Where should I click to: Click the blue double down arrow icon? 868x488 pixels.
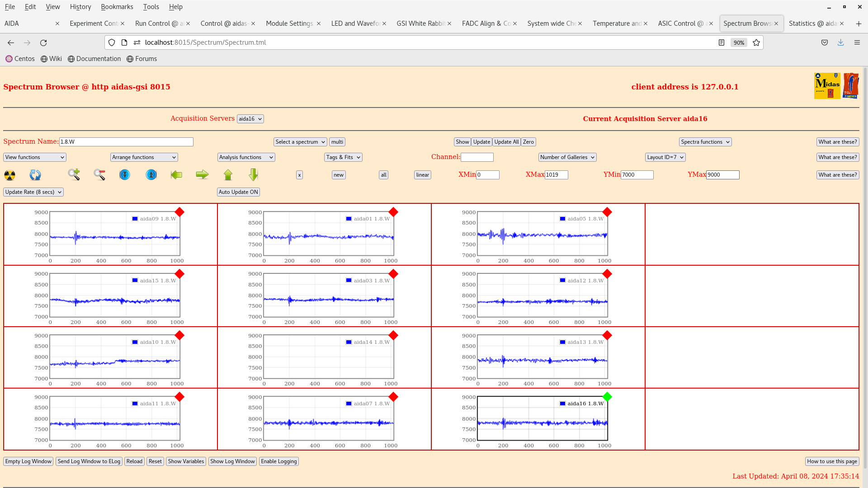tap(125, 174)
